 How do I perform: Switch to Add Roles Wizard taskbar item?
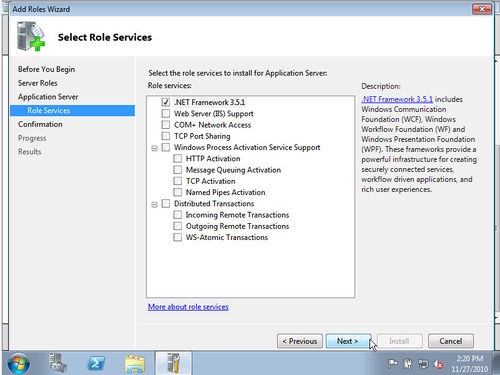point(173,363)
